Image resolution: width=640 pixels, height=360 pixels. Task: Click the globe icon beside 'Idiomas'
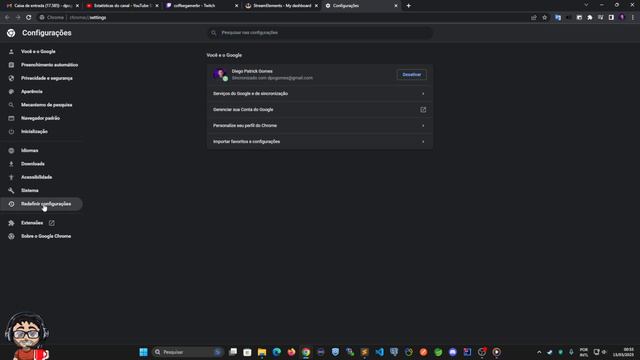pyautogui.click(x=11, y=151)
